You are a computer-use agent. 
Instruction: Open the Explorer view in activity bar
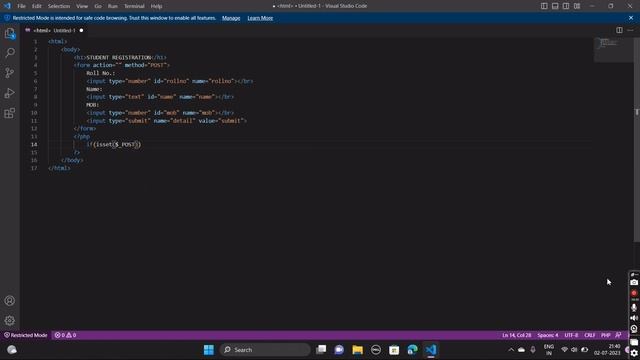10,33
